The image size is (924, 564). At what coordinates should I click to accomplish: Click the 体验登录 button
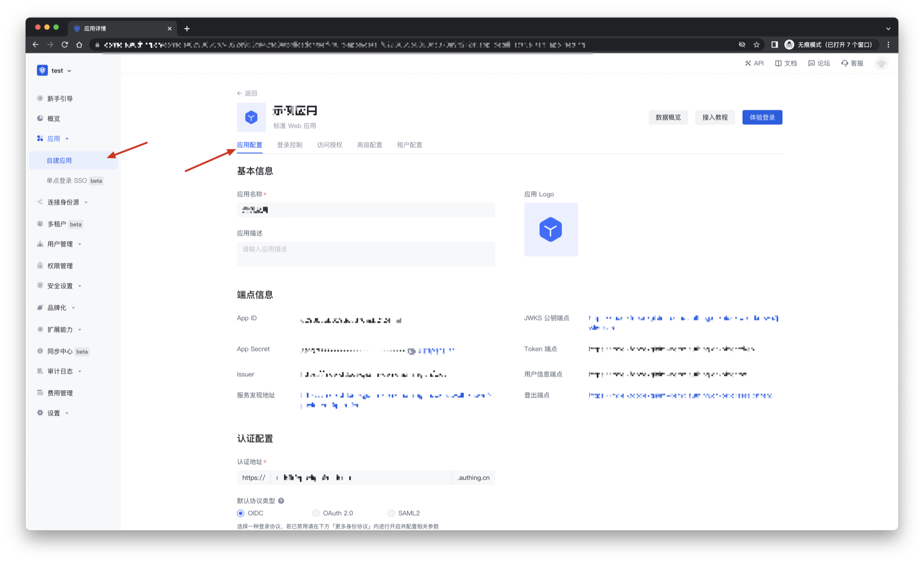click(762, 117)
